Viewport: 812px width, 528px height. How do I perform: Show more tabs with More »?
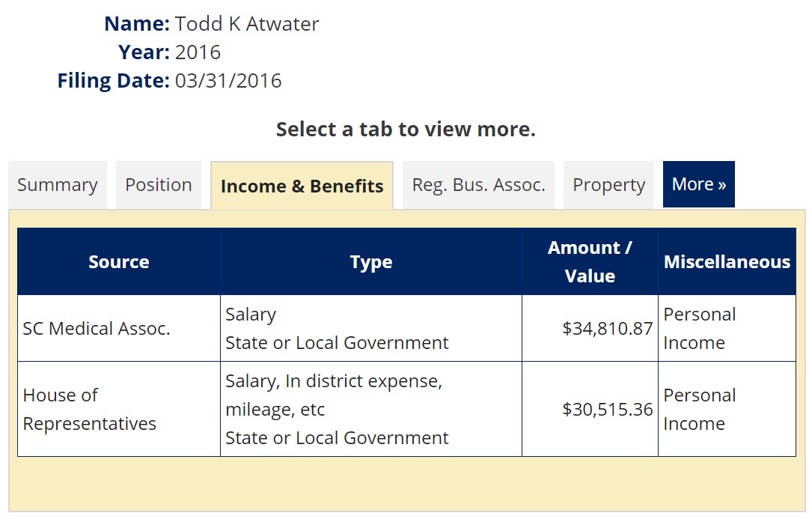coord(699,184)
